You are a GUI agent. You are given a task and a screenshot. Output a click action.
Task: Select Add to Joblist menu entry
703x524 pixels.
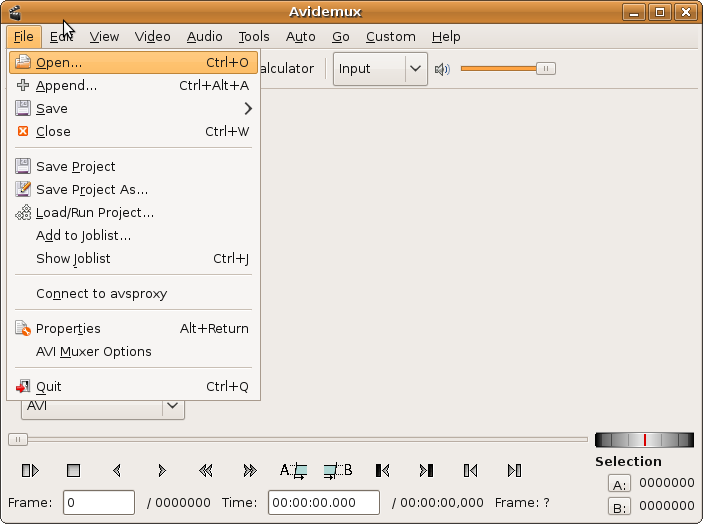click(x=133, y=235)
